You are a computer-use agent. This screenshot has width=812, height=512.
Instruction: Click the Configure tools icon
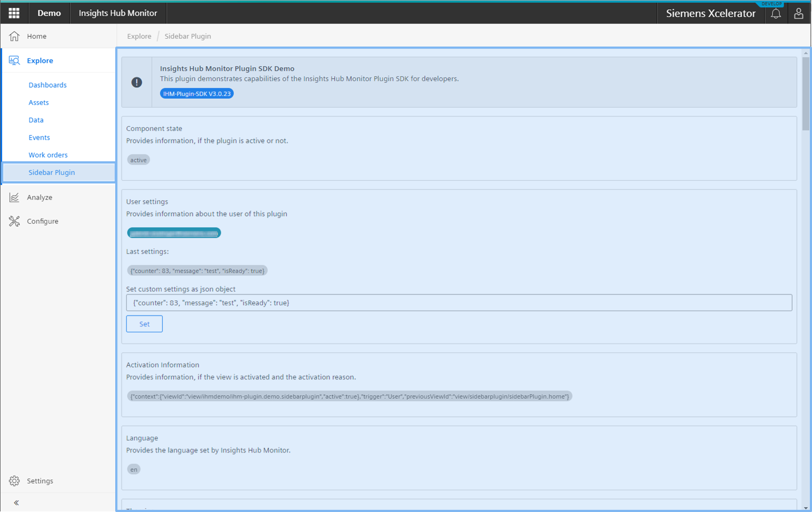14,221
